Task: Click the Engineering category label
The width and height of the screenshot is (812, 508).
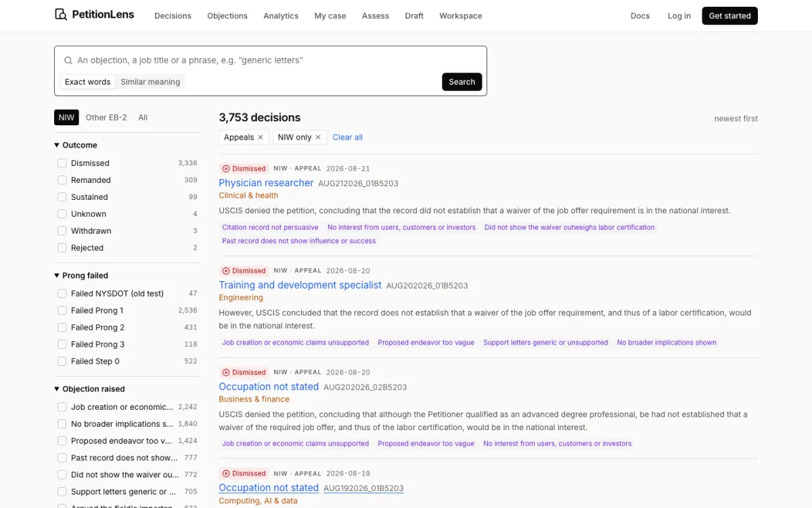Action: tap(241, 297)
